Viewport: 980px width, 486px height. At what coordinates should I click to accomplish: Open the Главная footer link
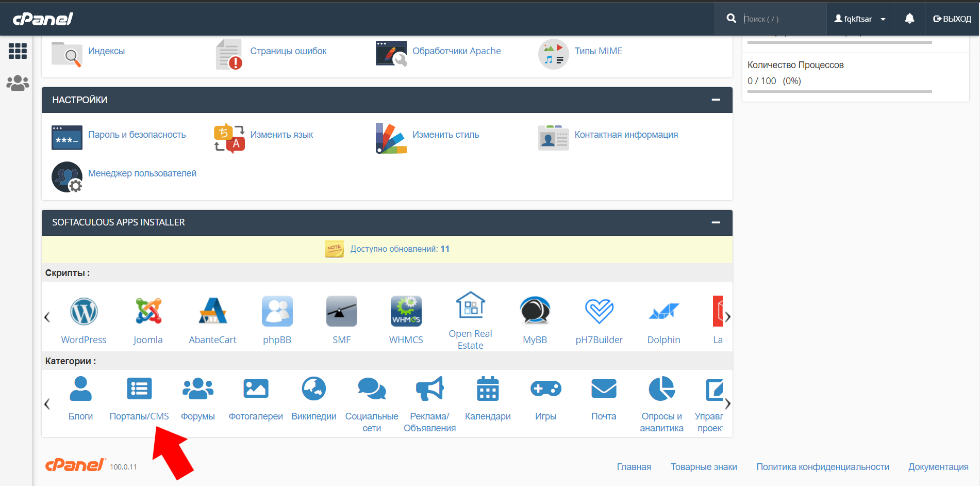click(x=634, y=467)
